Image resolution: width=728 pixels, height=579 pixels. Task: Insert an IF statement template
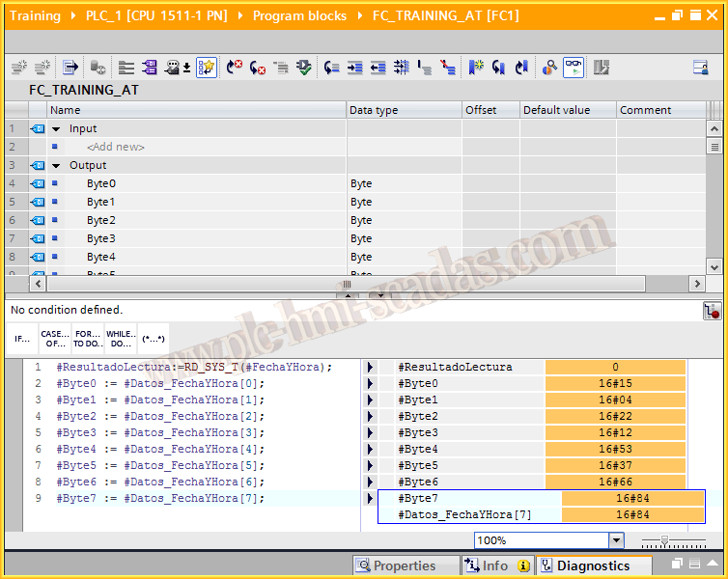click(x=21, y=340)
